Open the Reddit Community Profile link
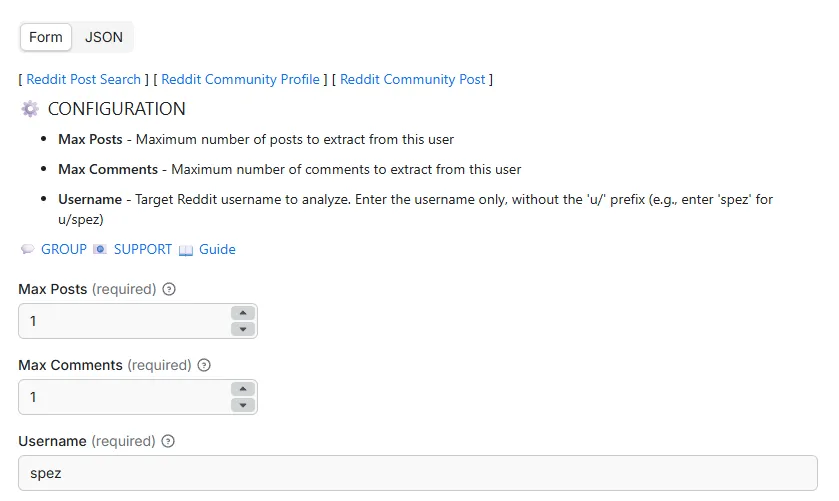 click(x=240, y=79)
